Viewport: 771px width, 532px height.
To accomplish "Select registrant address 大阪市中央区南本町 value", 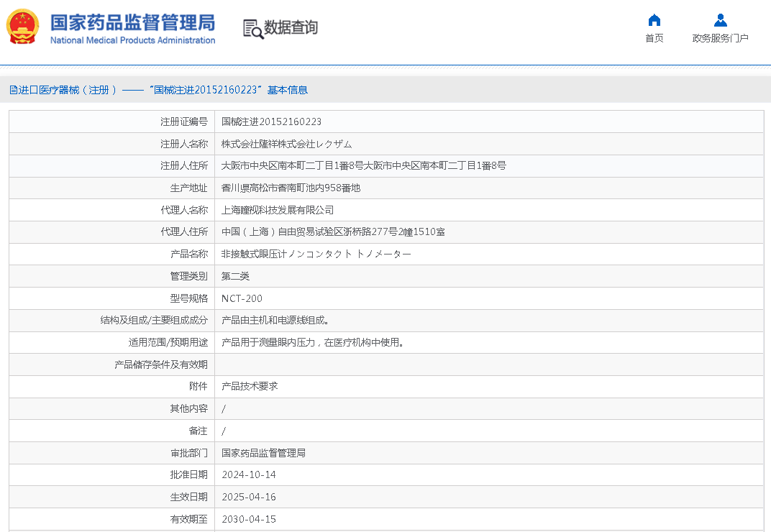I will pos(364,165).
